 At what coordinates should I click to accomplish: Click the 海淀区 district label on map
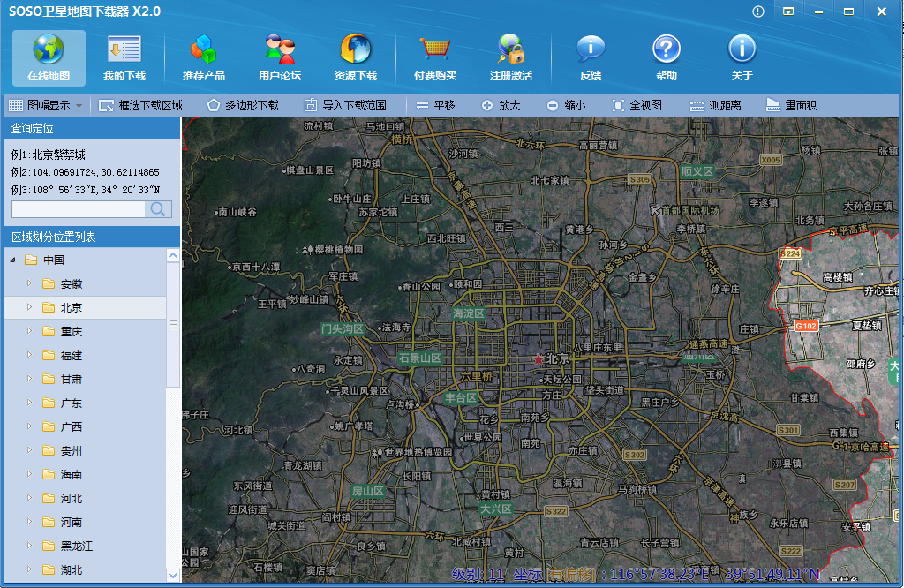pos(469,313)
